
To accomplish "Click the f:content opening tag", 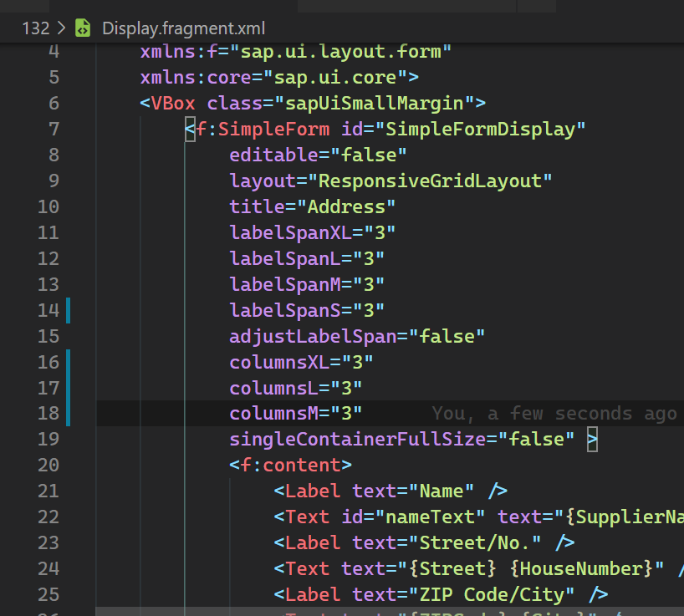I will coord(290,466).
